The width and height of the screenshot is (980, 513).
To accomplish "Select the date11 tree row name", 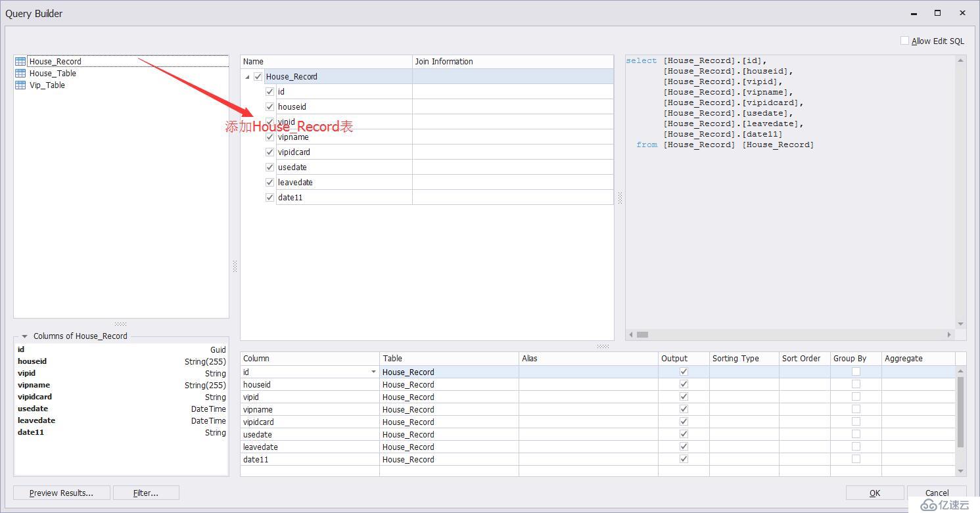I will tap(290, 197).
